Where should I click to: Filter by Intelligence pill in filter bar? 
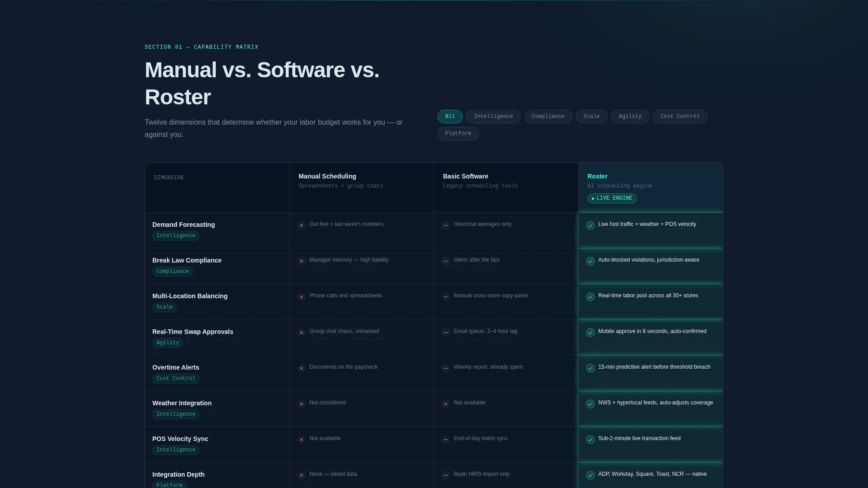point(493,117)
